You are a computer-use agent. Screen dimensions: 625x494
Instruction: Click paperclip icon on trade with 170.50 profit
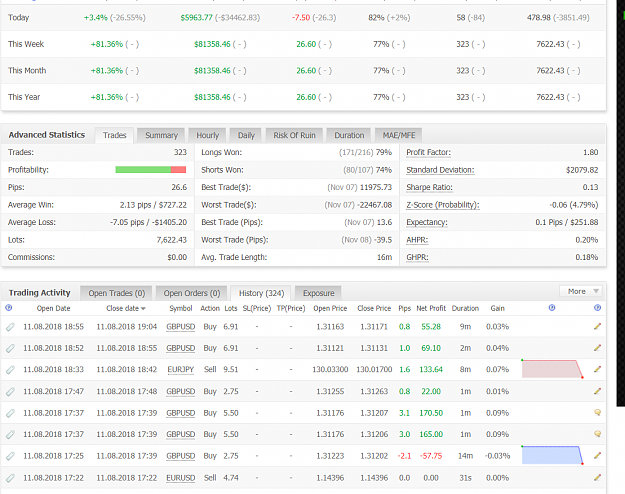(10, 413)
